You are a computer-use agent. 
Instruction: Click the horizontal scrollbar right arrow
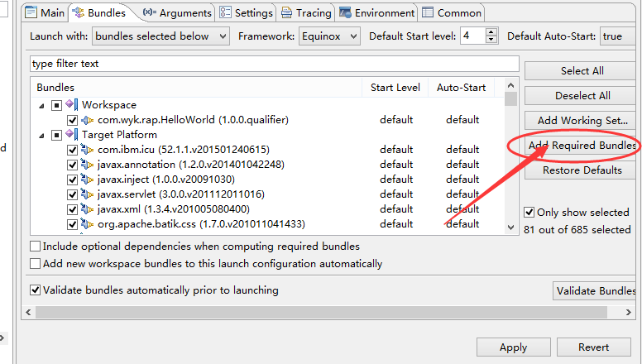point(629,313)
